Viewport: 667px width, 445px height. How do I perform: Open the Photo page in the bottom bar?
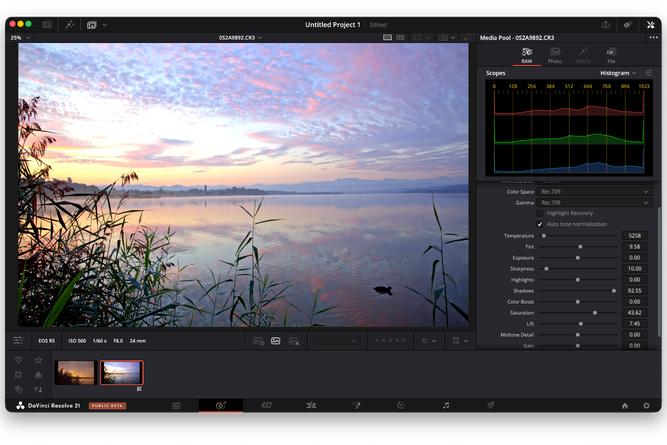click(x=220, y=405)
